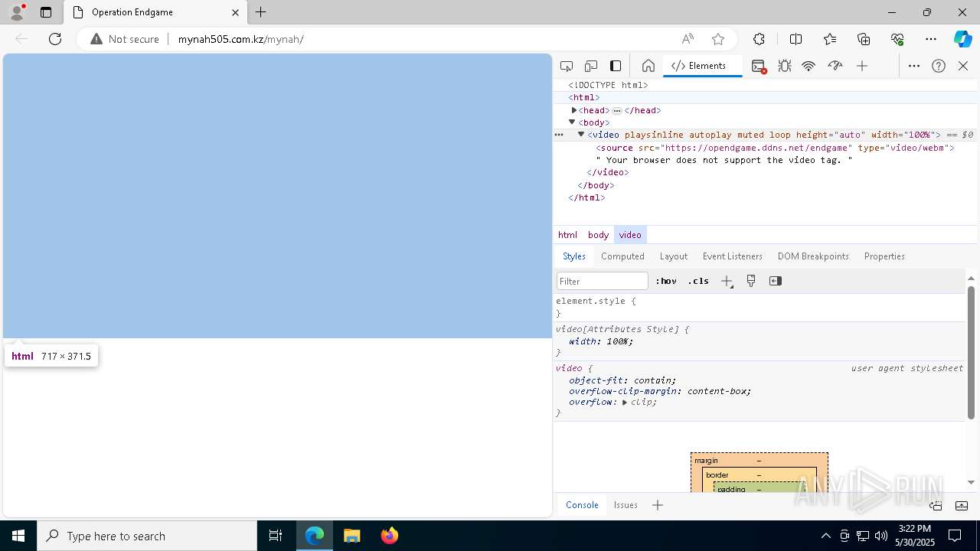The height and width of the screenshot is (551, 980).
Task: Toggle .cls class editor
Action: click(698, 281)
